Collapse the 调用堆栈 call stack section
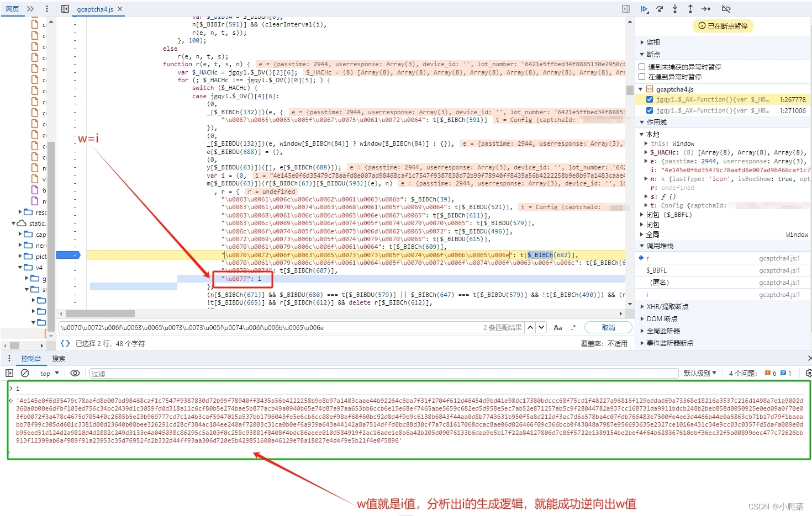This screenshot has width=812, height=516. click(x=660, y=246)
